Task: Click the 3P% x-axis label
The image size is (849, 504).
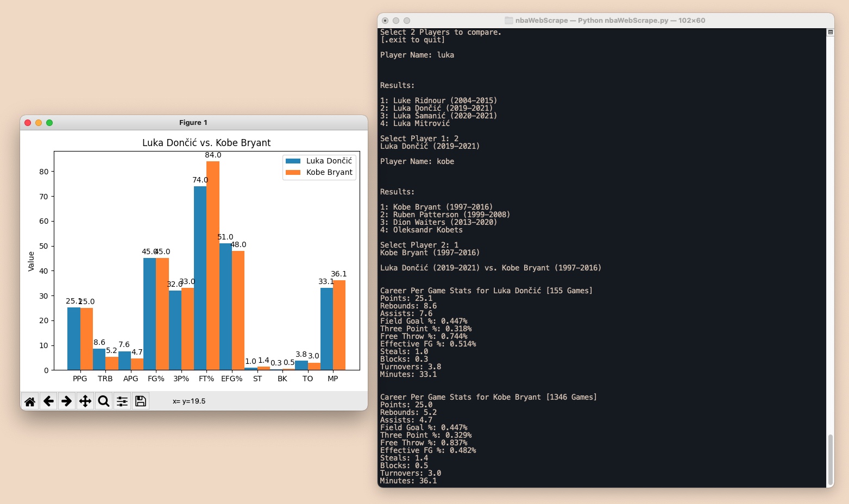Action: tap(181, 379)
